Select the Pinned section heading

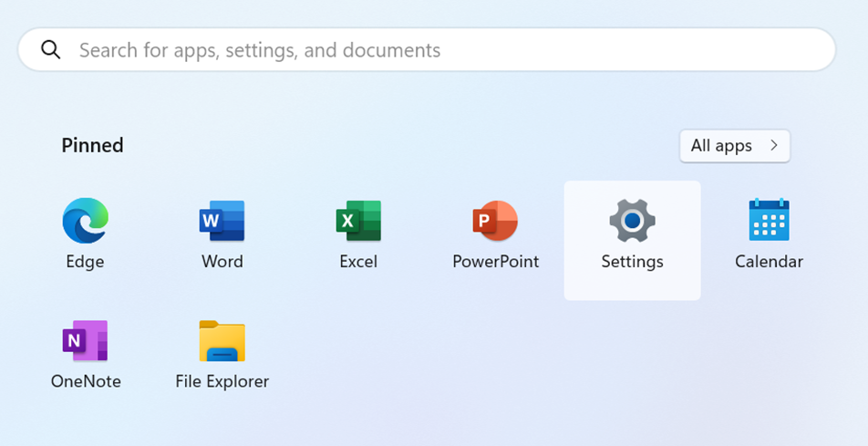(92, 145)
